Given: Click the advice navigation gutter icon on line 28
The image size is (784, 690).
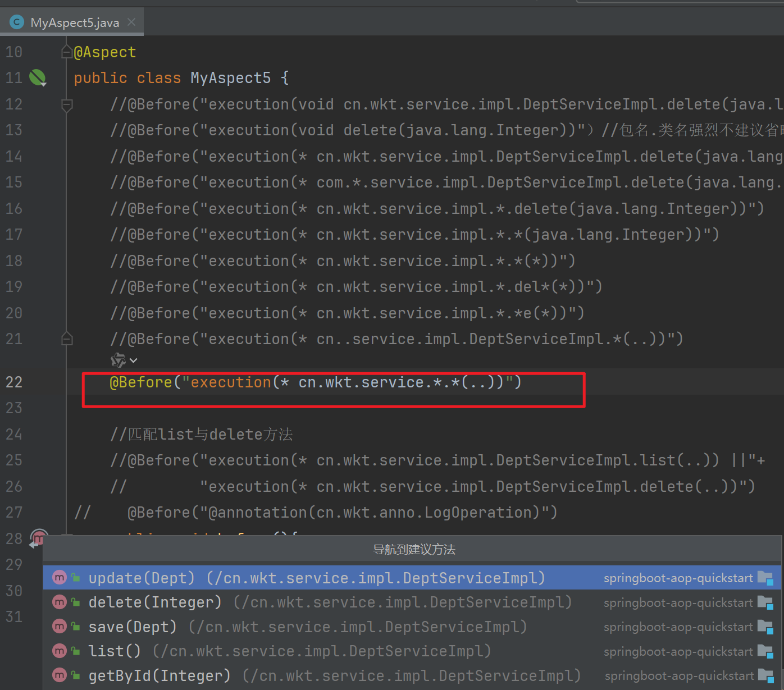Looking at the screenshot, I should 38,538.
